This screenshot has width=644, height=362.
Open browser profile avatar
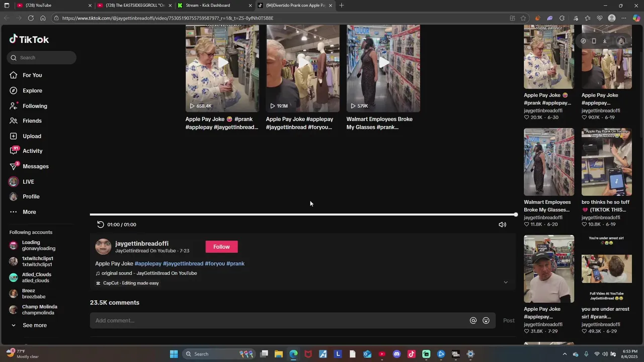click(612, 18)
